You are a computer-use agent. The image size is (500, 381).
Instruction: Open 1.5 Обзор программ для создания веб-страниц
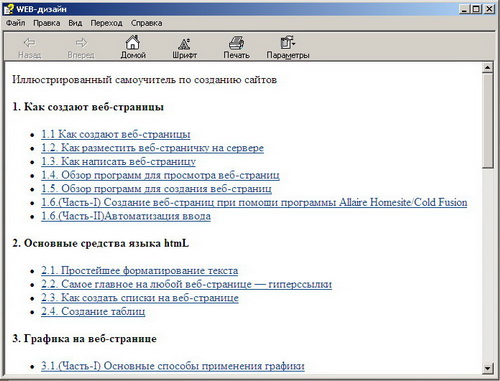pyautogui.click(x=156, y=189)
